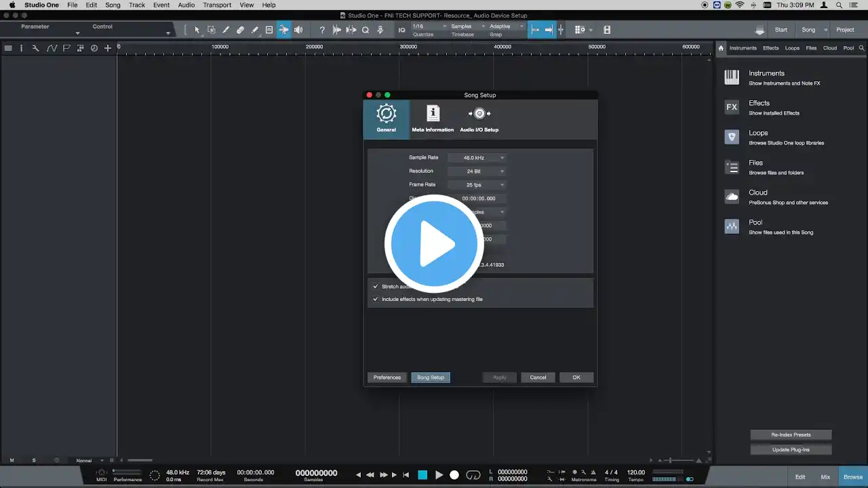The height and width of the screenshot is (488, 868).
Task: Expand the Parameter dropdown arrow
Action: [77, 33]
